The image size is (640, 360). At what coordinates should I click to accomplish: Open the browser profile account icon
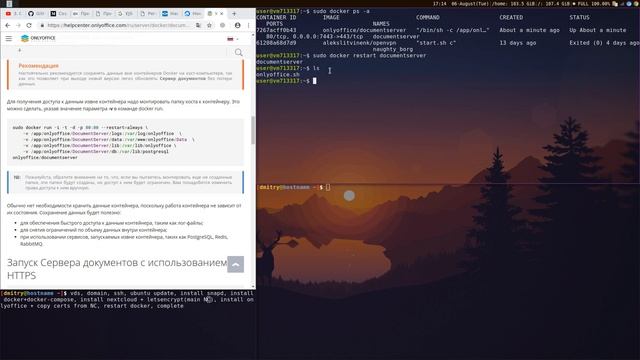point(238,25)
